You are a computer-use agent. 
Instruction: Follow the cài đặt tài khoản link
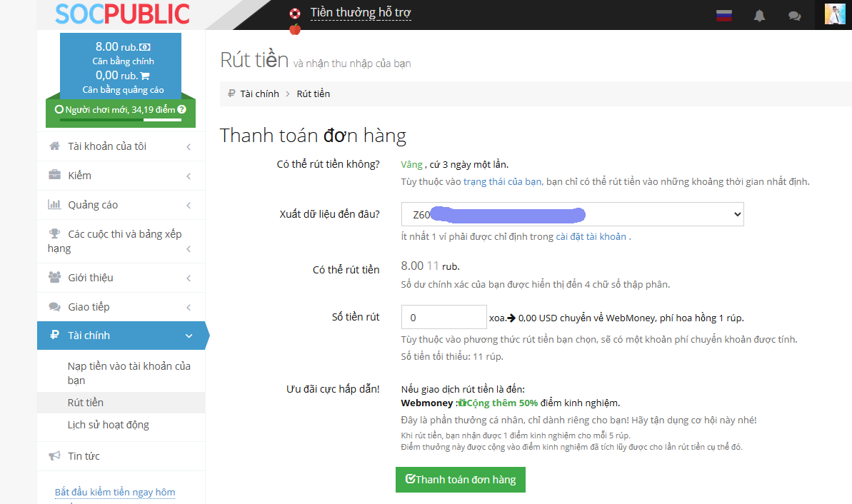point(591,236)
